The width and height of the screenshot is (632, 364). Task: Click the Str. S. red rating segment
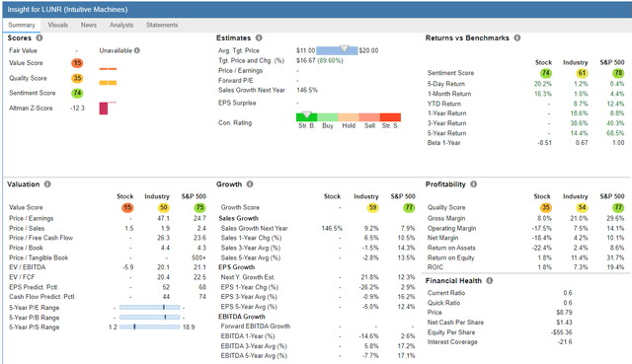[x=391, y=117]
